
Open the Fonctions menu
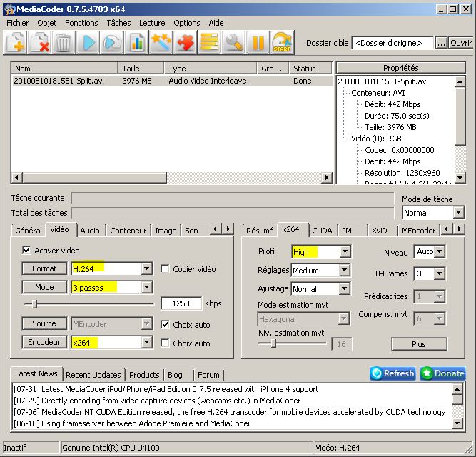81,23
